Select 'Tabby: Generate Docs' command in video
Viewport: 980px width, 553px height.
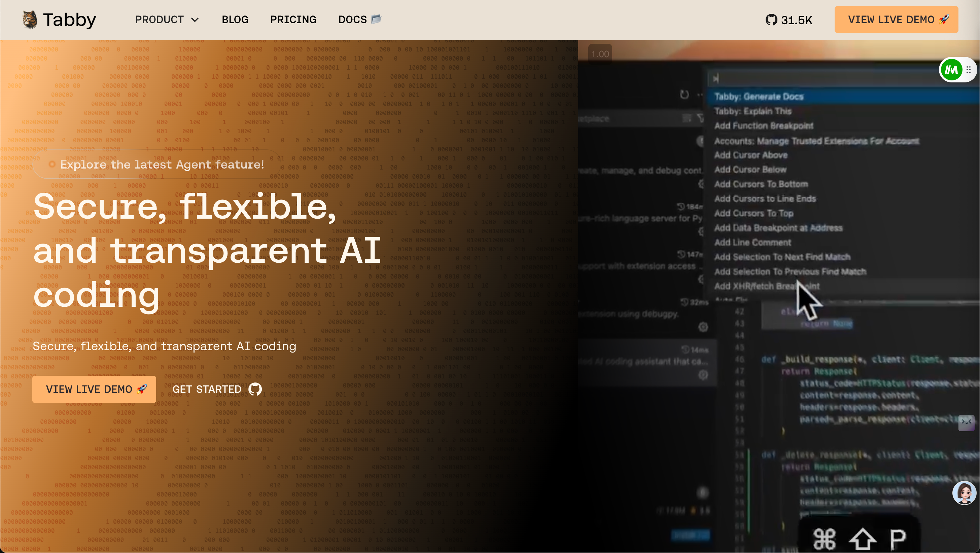pos(843,97)
